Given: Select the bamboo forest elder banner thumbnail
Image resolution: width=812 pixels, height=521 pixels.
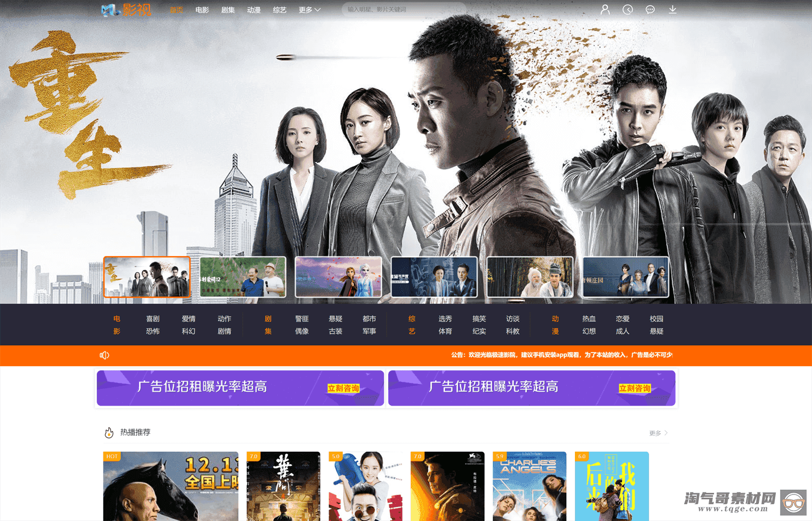Looking at the screenshot, I should point(530,277).
